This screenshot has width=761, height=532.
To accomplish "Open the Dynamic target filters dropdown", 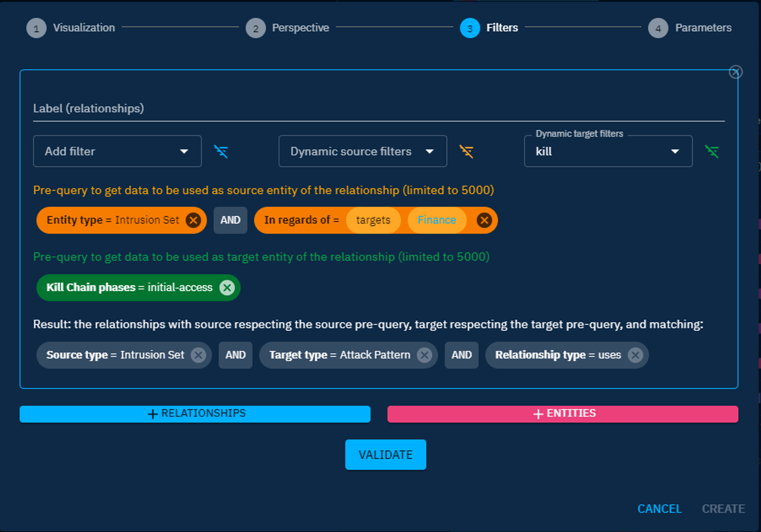I will coord(608,151).
